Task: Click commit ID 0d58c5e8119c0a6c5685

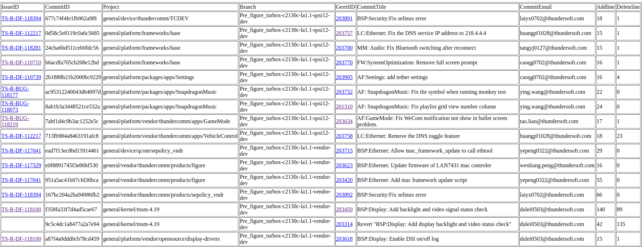Action: point(73,33)
